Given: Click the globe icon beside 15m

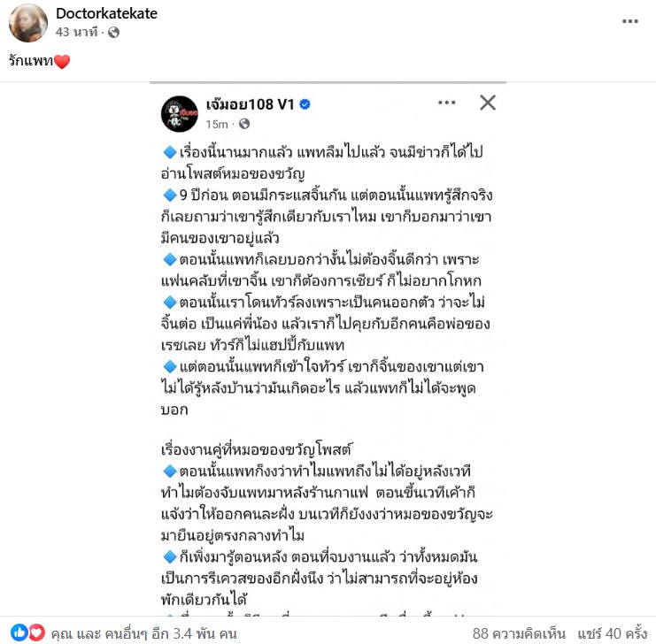Looking at the screenshot, I should [244, 124].
